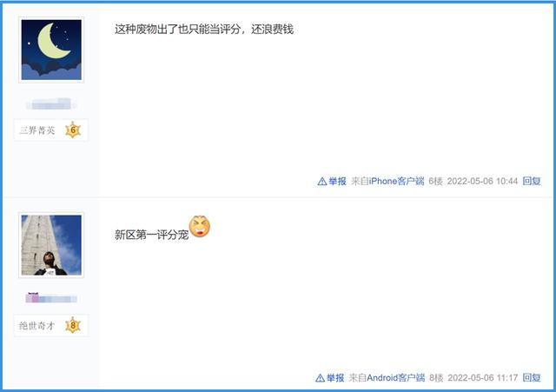The image size is (556, 392).
Task: Reply to the 8楼 post with 回复
Action: 532,378
